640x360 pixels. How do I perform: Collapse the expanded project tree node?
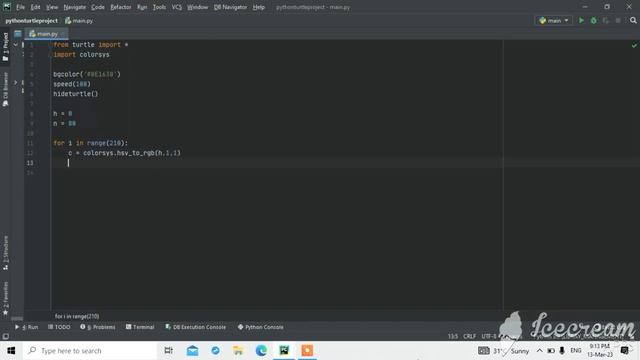(x=16, y=44)
